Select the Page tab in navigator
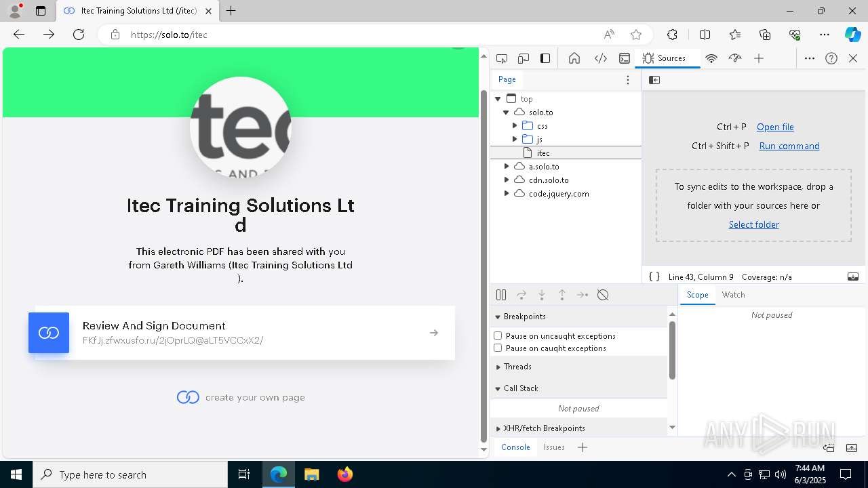868x488 pixels. click(x=507, y=79)
